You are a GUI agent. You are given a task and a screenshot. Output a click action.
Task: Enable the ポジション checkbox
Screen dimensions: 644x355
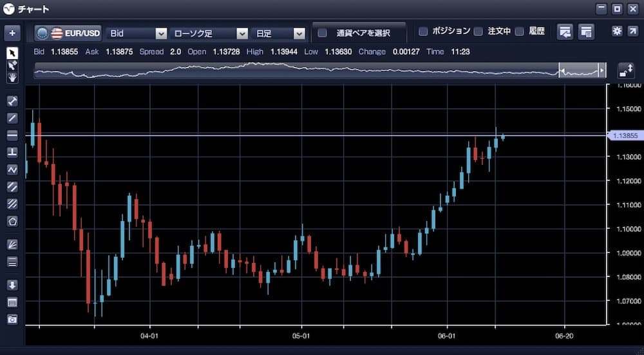click(x=423, y=31)
